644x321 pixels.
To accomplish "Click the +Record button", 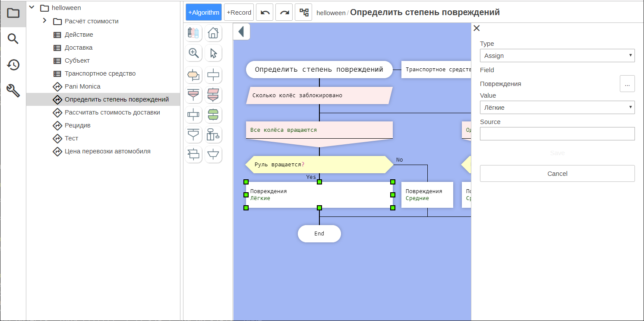I will tap(239, 13).
